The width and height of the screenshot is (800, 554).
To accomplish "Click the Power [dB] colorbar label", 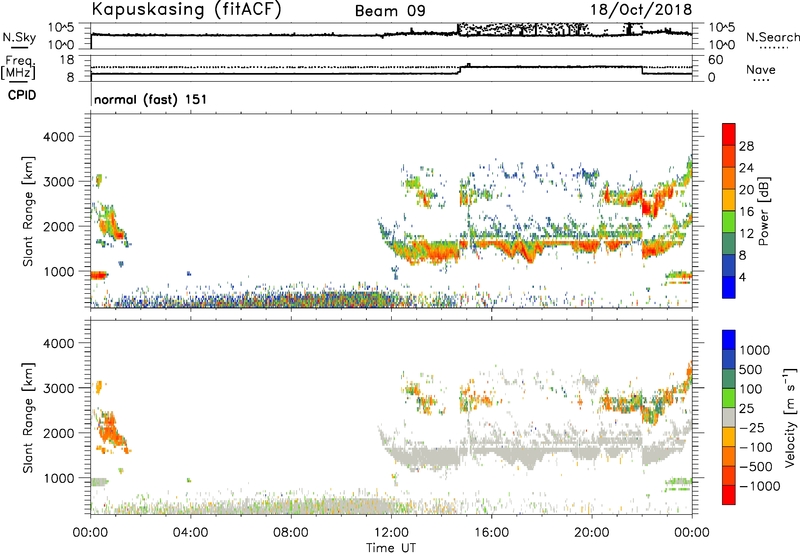I will 763,211.
